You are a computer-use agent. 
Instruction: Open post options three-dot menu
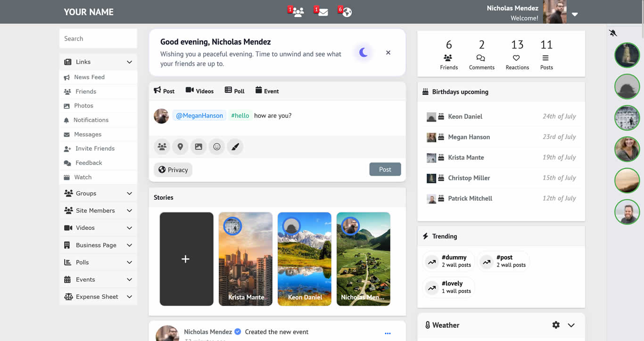pos(388,333)
